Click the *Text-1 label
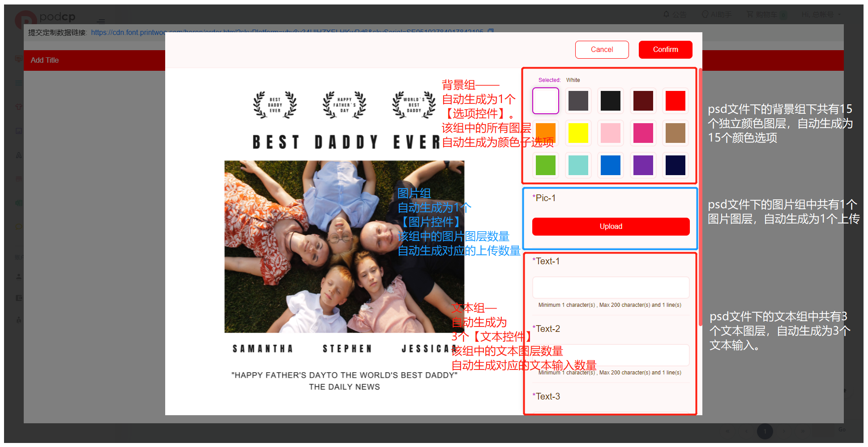This screenshot has width=868, height=447. pyautogui.click(x=546, y=261)
